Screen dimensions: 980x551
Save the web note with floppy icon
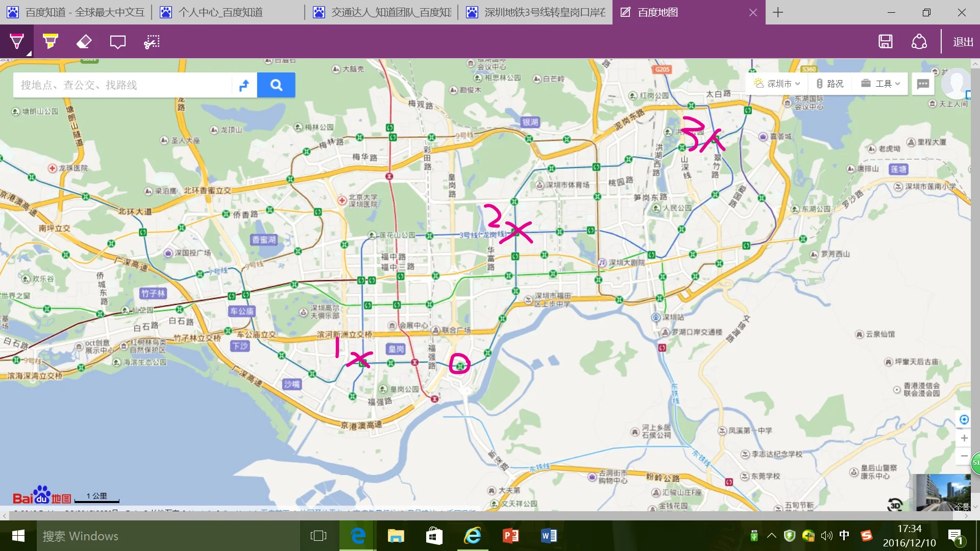[885, 42]
